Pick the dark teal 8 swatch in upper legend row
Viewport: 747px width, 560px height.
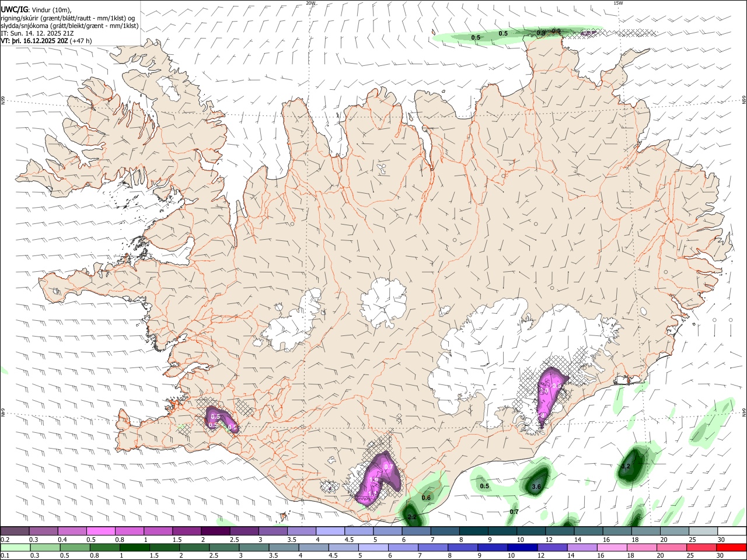point(474,531)
